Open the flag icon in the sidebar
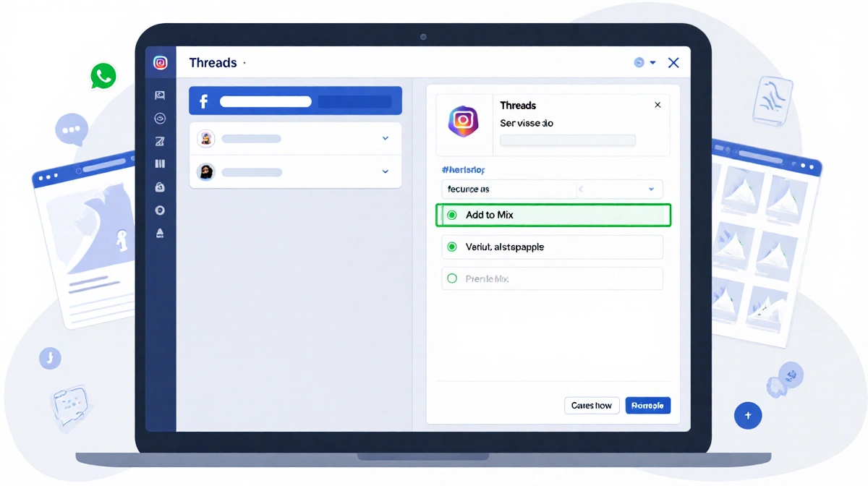This screenshot has width=868, height=486. tap(160, 95)
